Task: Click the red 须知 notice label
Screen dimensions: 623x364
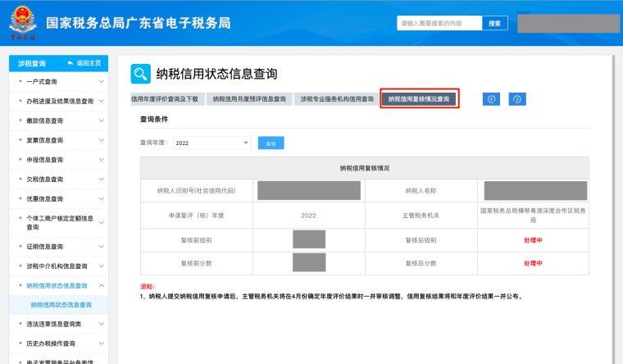Action: (x=148, y=286)
